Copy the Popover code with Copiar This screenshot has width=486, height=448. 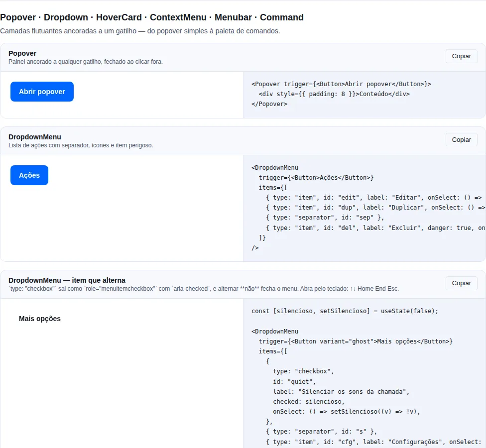pos(461,56)
